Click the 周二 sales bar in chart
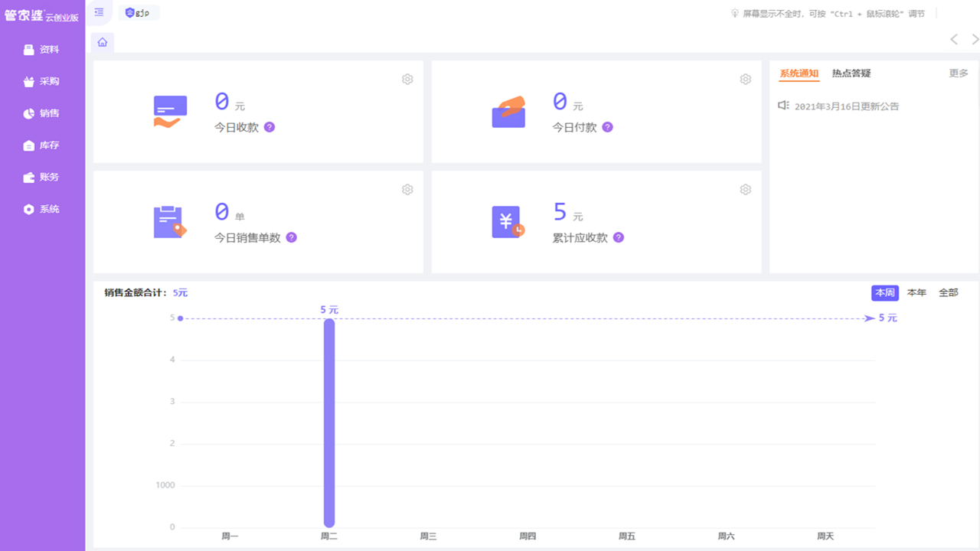 (x=329, y=421)
